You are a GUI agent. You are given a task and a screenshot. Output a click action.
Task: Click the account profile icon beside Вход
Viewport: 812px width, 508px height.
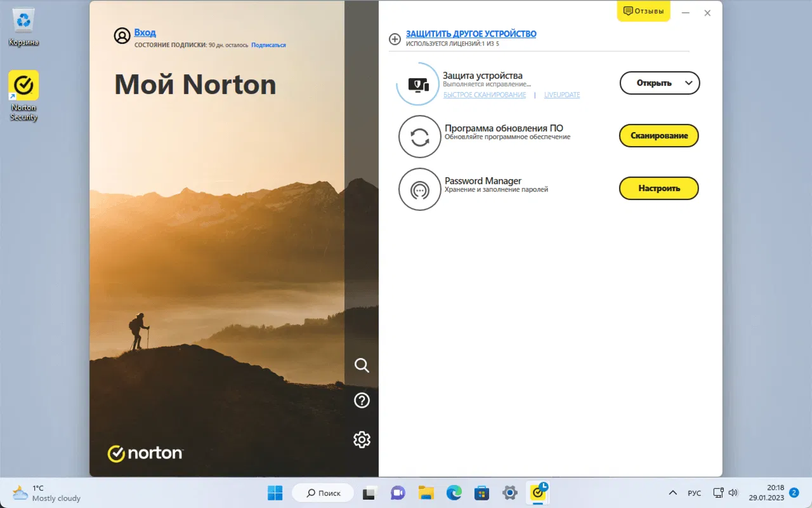pos(122,36)
